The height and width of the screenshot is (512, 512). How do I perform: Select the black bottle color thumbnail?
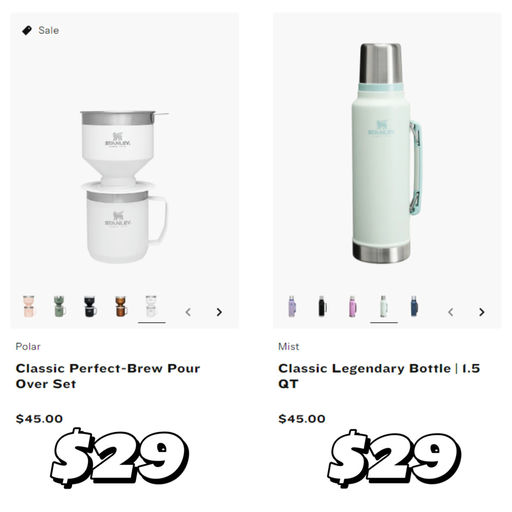point(322,306)
